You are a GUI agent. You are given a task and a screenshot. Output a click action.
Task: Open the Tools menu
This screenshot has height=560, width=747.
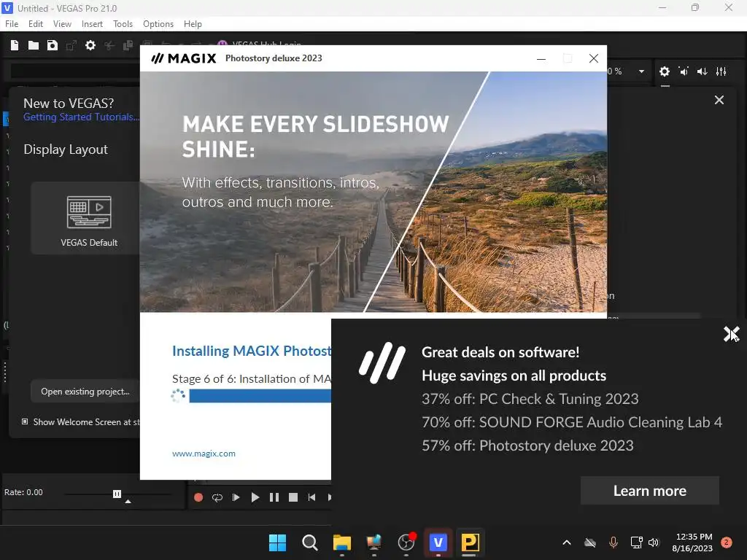click(123, 24)
